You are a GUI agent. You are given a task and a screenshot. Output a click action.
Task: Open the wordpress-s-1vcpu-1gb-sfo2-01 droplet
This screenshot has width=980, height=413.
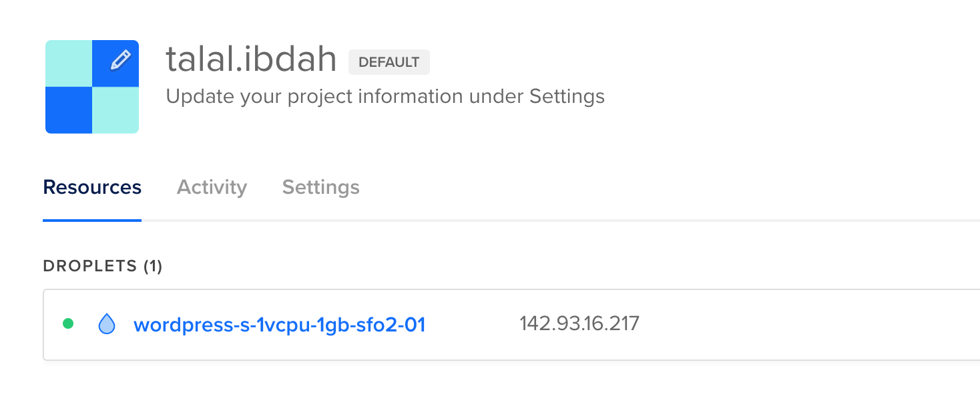coord(280,324)
